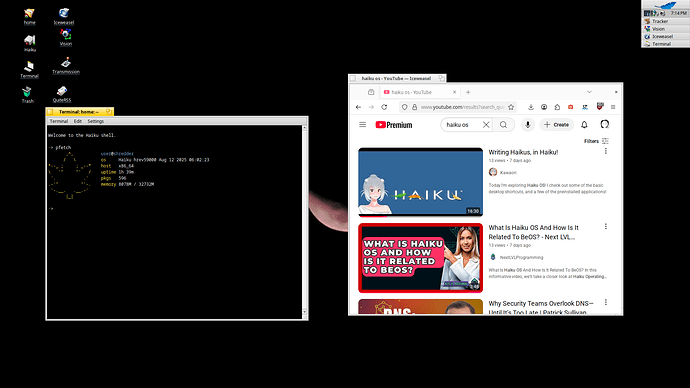Open the Terminal menu in the Terminal window
The width and height of the screenshot is (690, 388).
click(59, 121)
